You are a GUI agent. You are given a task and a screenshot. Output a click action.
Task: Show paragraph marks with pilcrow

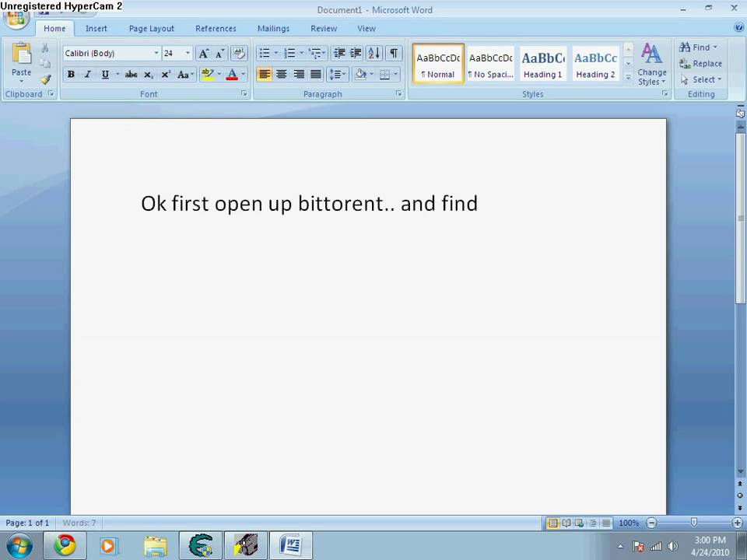tap(394, 53)
